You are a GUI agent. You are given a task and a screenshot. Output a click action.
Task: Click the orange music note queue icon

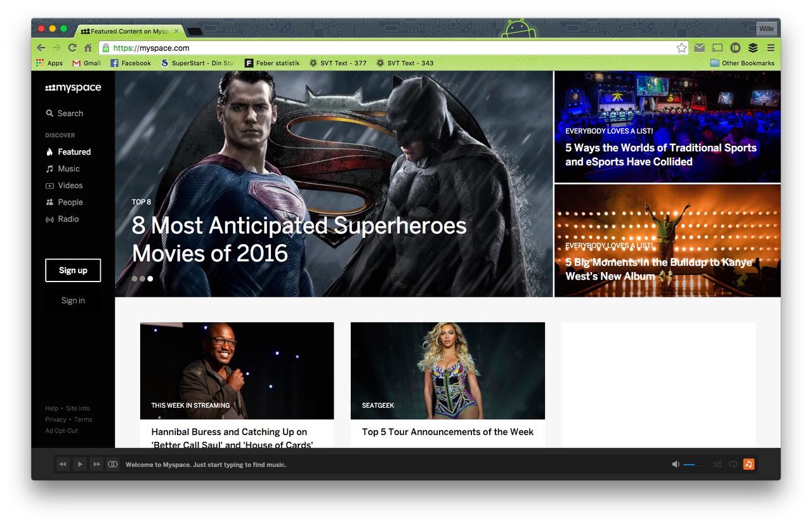(749, 464)
